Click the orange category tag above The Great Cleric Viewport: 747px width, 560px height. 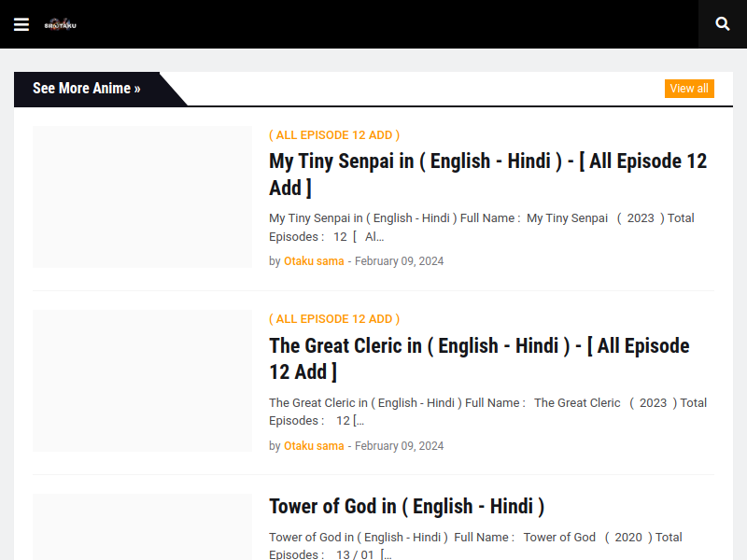[334, 319]
